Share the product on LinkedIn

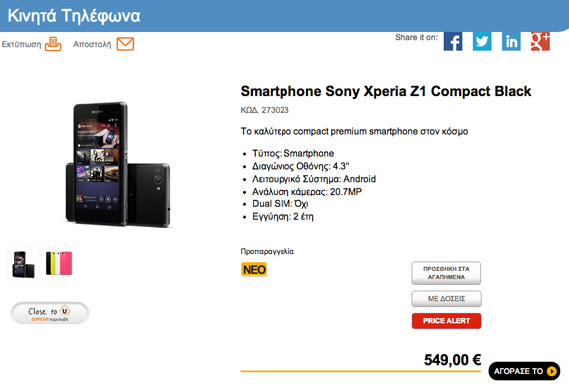[511, 41]
